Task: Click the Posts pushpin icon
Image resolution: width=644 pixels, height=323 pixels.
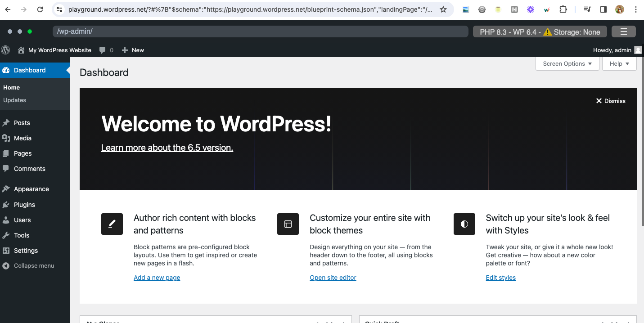Action: 6,123
